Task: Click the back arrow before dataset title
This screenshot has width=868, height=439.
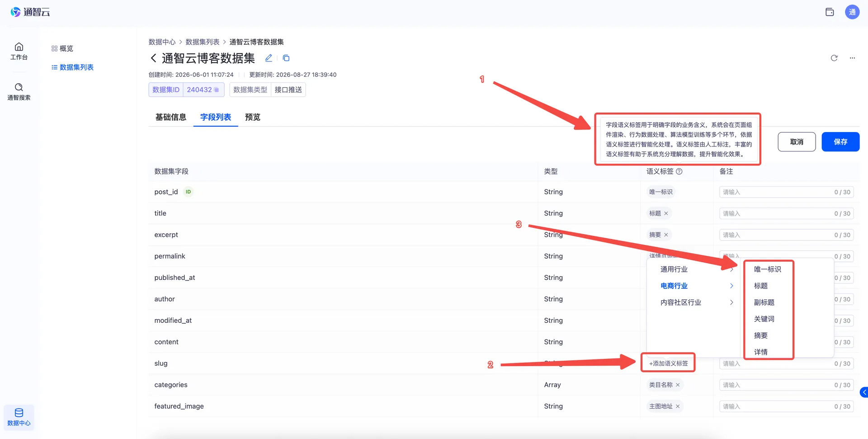Action: [x=153, y=58]
